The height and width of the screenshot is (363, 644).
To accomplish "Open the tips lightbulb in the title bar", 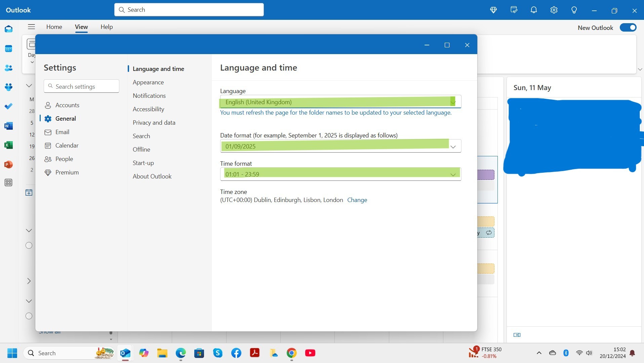I will 574,10.
